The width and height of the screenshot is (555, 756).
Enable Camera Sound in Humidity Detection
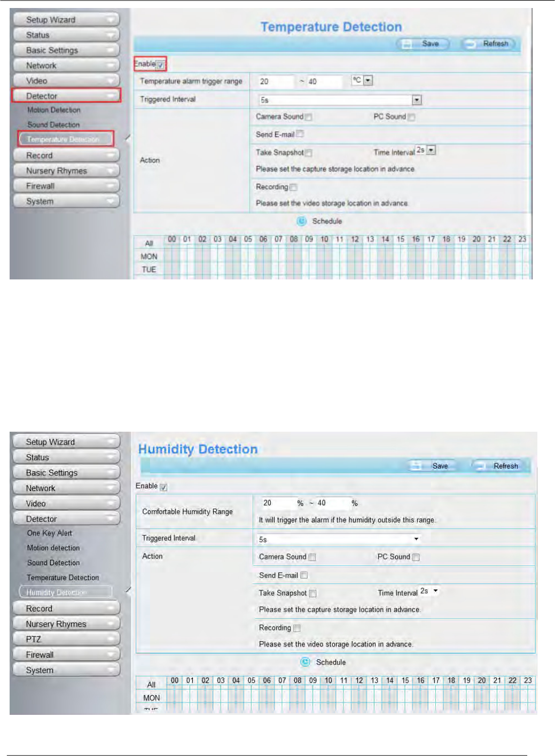tap(312, 557)
